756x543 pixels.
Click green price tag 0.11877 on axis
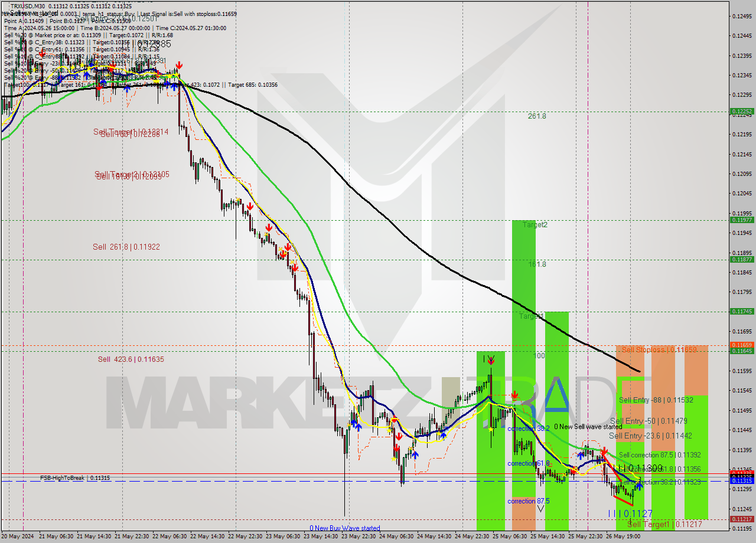click(x=742, y=259)
